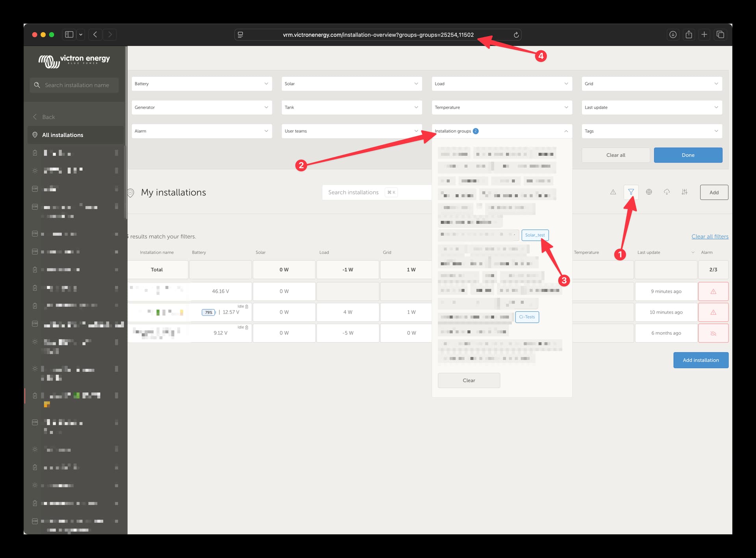756x558 pixels.
Task: Click Safari sidebar toggle icon
Action: point(69,35)
